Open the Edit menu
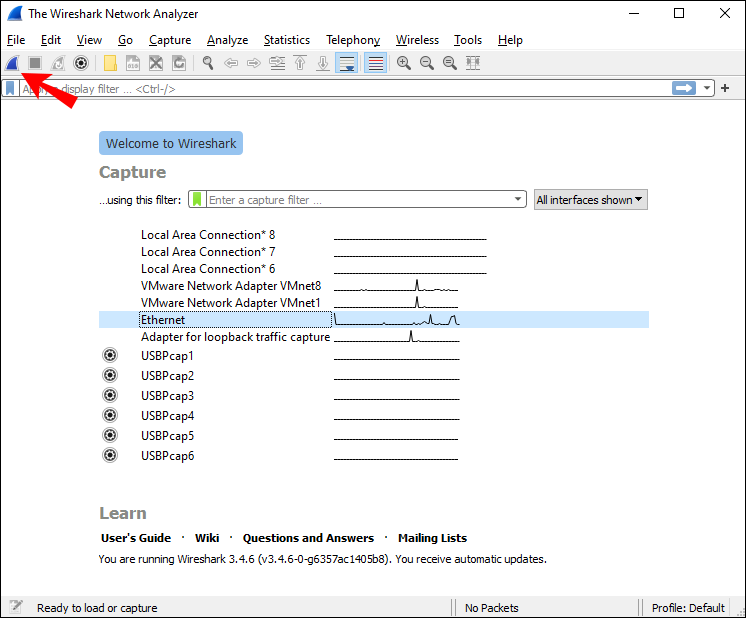746x618 pixels. click(51, 40)
